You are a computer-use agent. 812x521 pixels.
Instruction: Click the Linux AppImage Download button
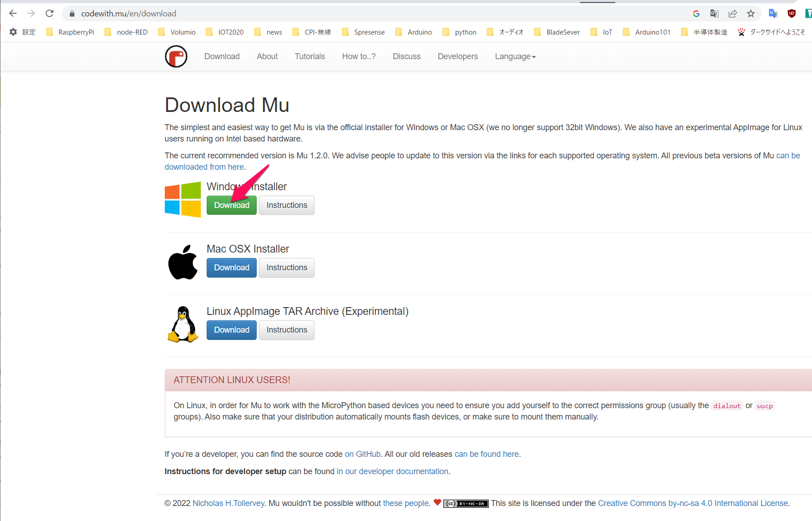pos(232,330)
